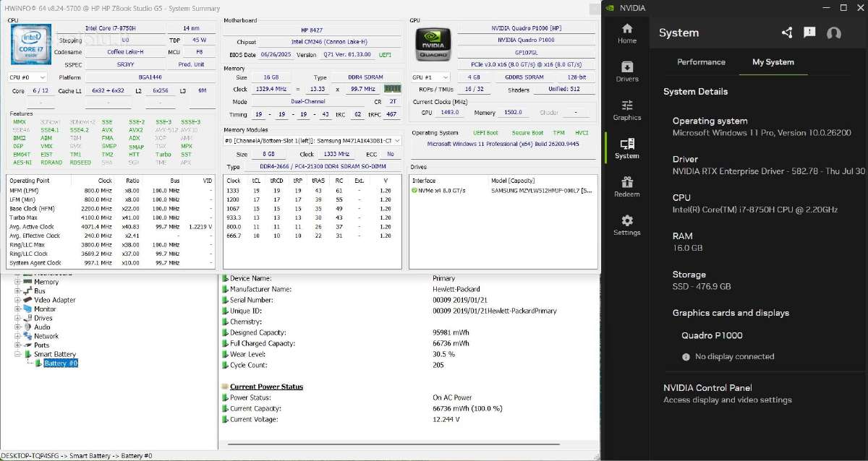Open the CPU #0 selector dropdown
This screenshot has height=461, width=868.
(x=27, y=77)
